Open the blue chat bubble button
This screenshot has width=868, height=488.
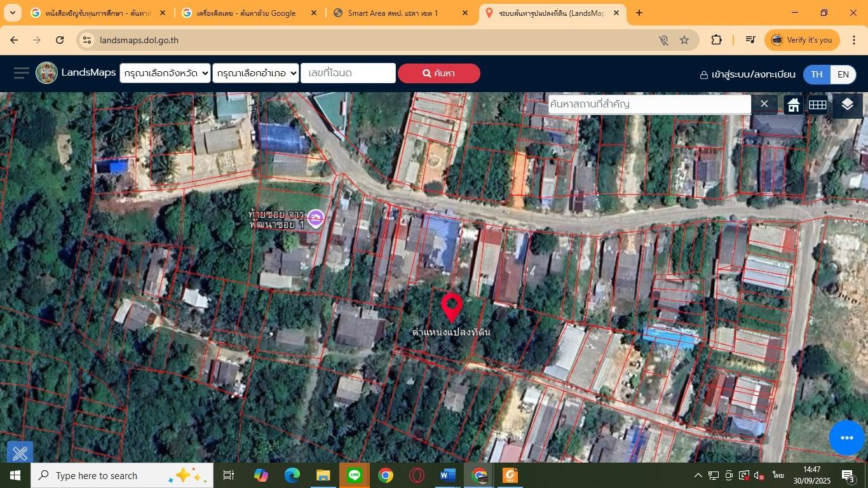(846, 438)
